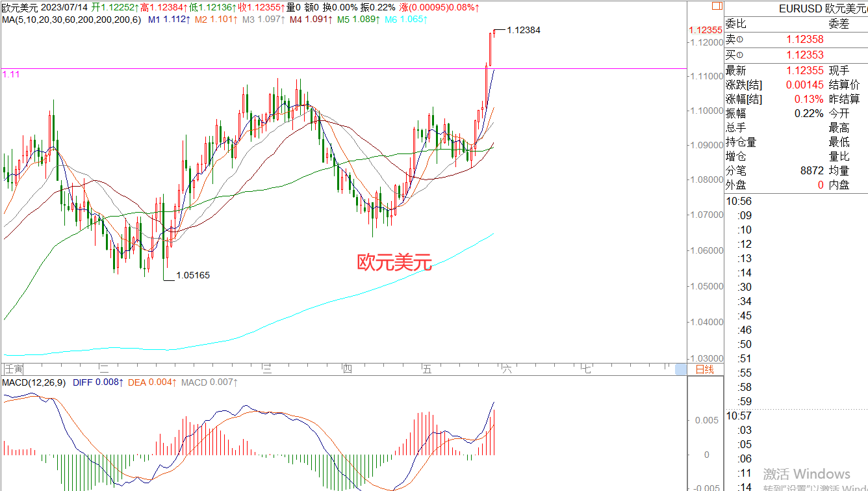Click the 1.05165 low price annotation
Image resolution: width=868 pixels, height=491 pixels.
[193, 275]
